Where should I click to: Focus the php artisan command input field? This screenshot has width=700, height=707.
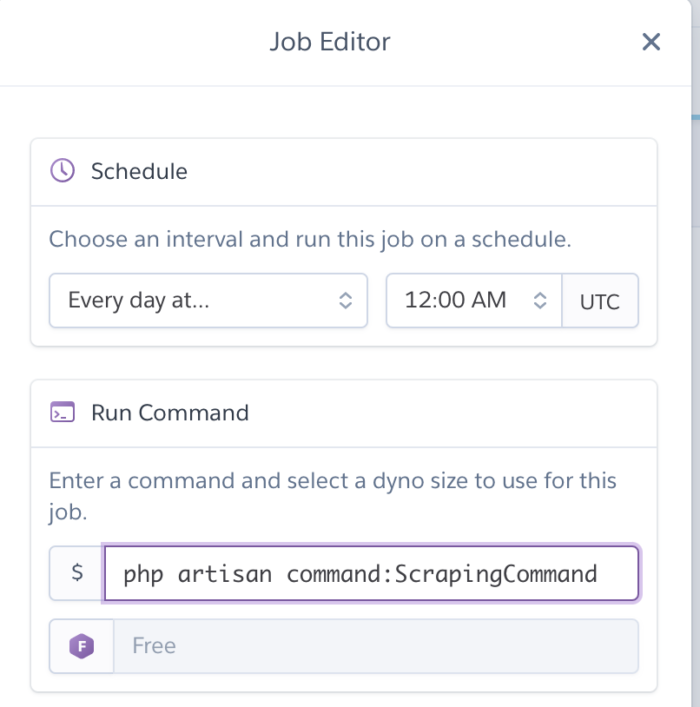pos(371,574)
